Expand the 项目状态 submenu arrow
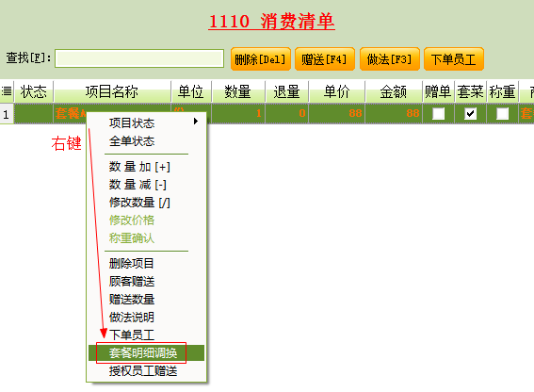The image size is (534, 392). [x=196, y=122]
